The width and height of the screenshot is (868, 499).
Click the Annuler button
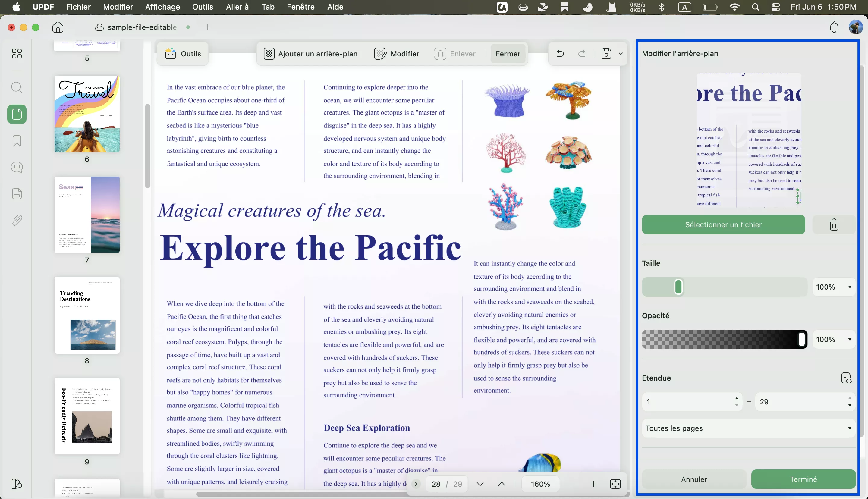click(694, 479)
